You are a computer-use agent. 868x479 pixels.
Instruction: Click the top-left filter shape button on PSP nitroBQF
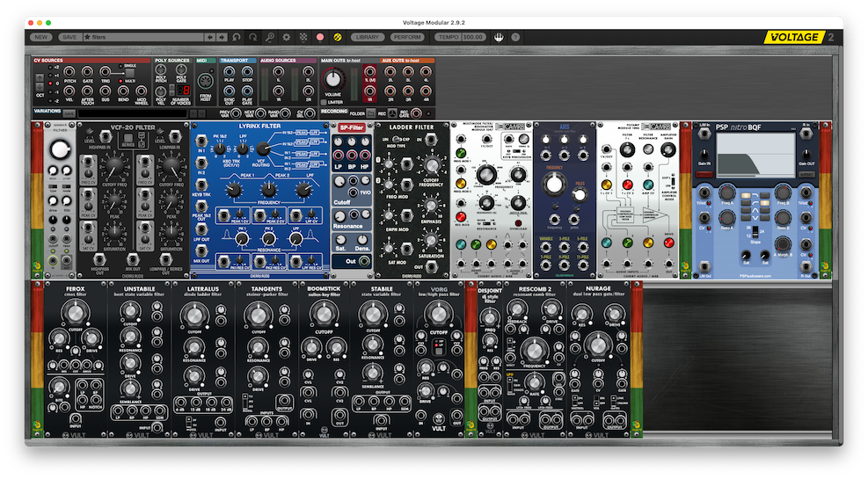point(746,196)
